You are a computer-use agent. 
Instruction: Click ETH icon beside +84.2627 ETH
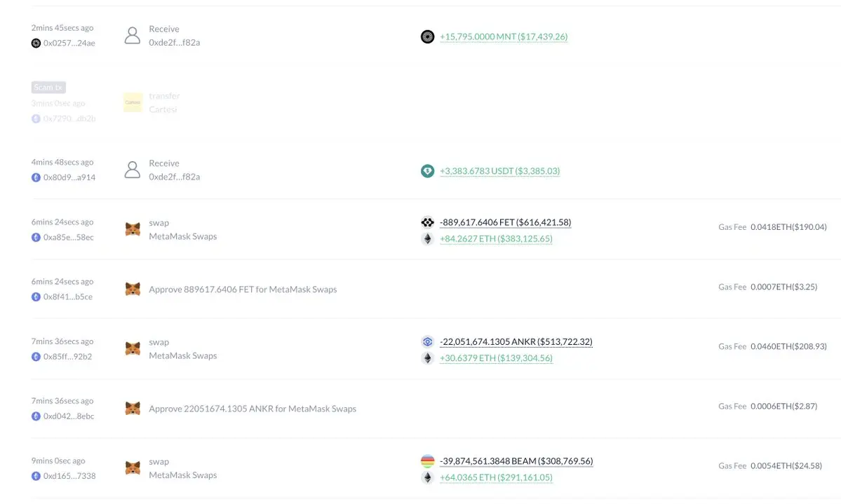pyautogui.click(x=427, y=238)
